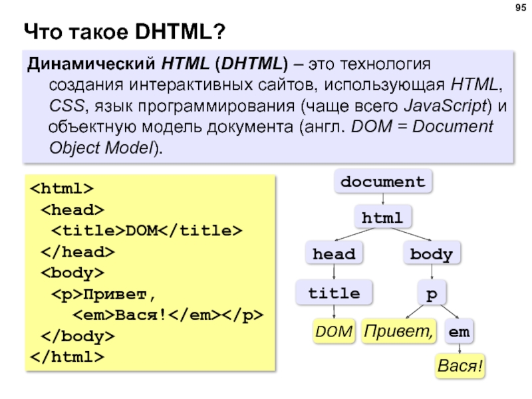The image size is (532, 399).
Task: Click the italic word "CSS" in the definition
Action: click(x=66, y=106)
